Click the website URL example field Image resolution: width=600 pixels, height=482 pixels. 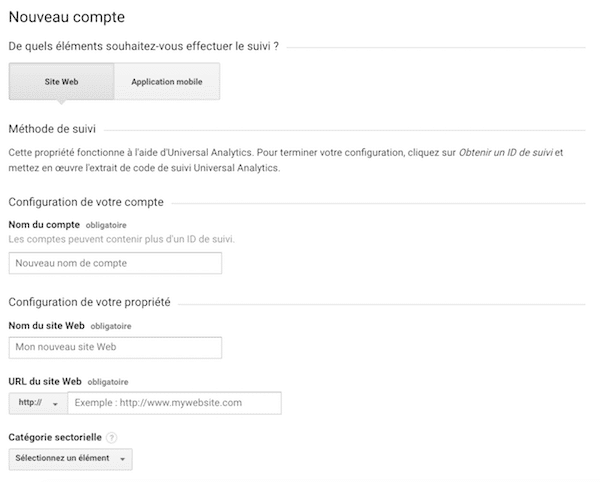(x=174, y=403)
